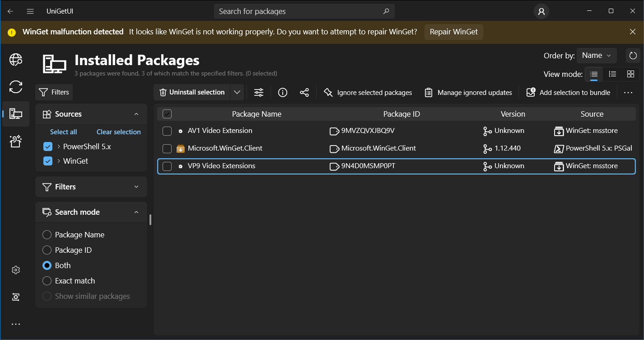644x340 pixels.
Task: Open installation options sliders icon
Action: point(259,93)
